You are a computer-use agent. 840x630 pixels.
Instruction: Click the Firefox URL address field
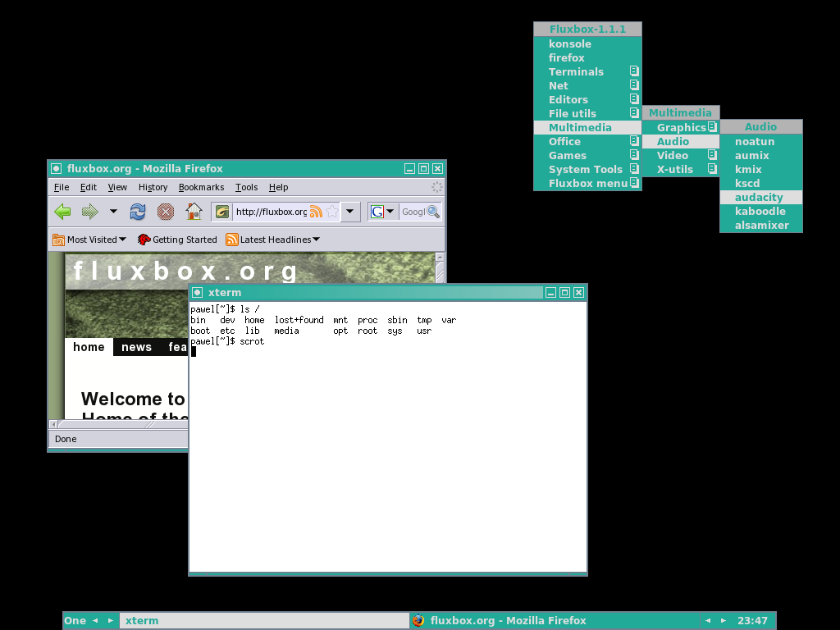click(x=271, y=212)
